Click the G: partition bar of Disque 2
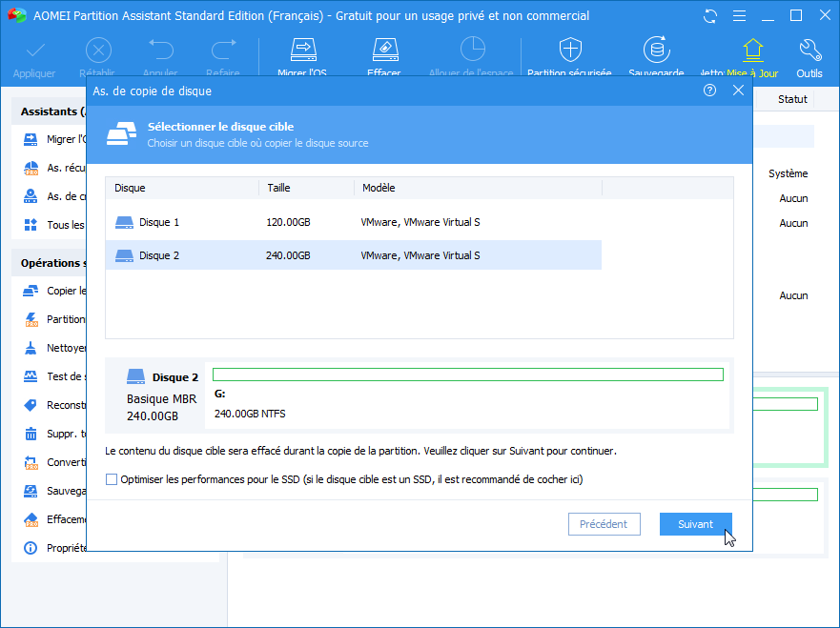This screenshot has height=628, width=840. pos(468,375)
